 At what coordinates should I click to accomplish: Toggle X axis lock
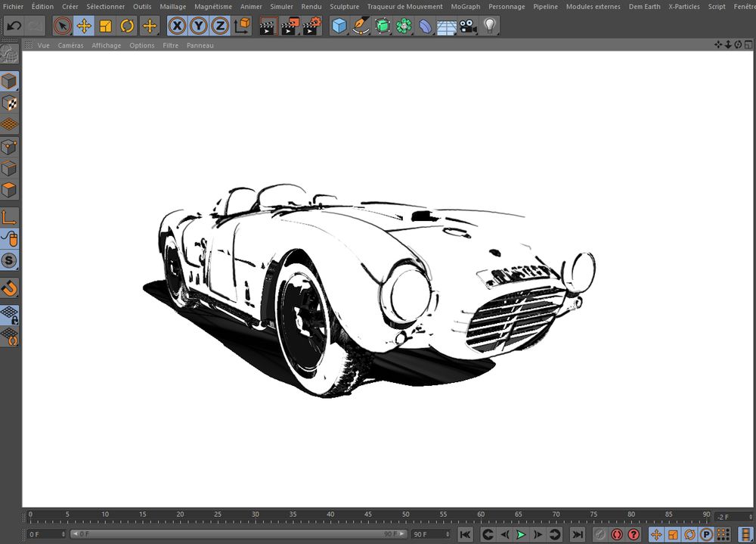[178, 26]
